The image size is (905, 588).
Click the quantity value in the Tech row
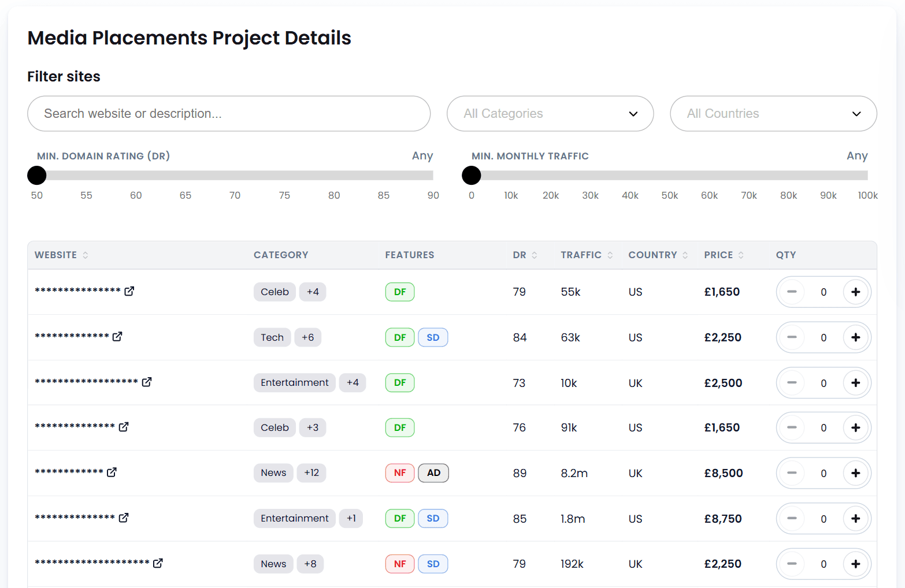[x=824, y=337]
